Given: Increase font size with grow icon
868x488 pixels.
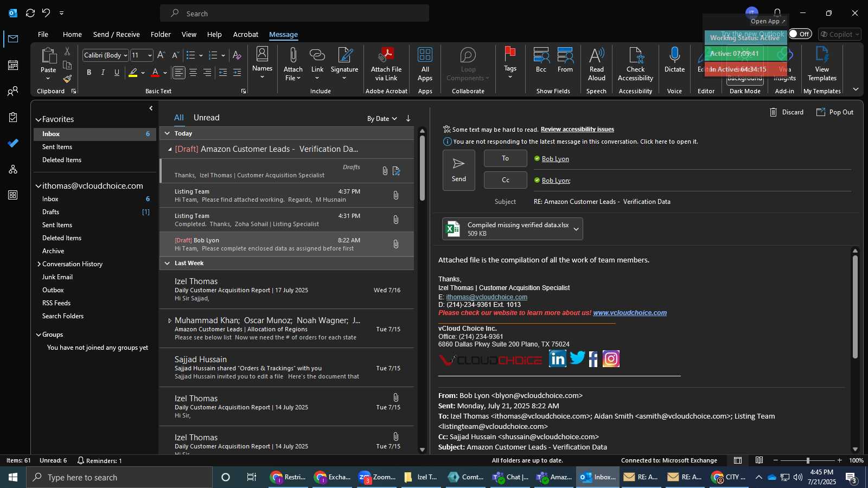Looking at the screenshot, I should (x=161, y=55).
